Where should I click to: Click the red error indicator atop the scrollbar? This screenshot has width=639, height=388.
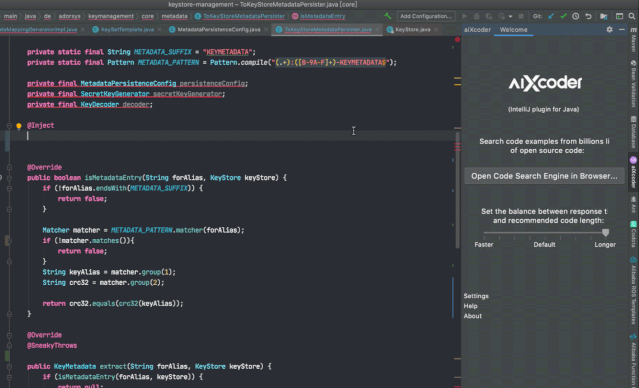coord(457,40)
